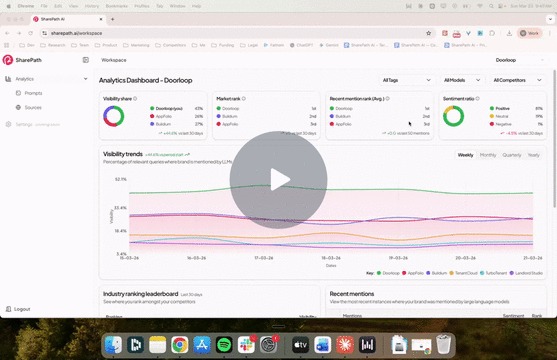Play the video with the center play button
The image size is (557, 360).
pos(278,180)
